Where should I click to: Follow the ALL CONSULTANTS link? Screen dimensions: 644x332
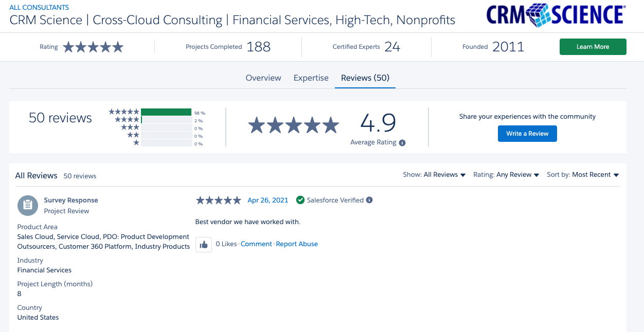pyautogui.click(x=39, y=8)
